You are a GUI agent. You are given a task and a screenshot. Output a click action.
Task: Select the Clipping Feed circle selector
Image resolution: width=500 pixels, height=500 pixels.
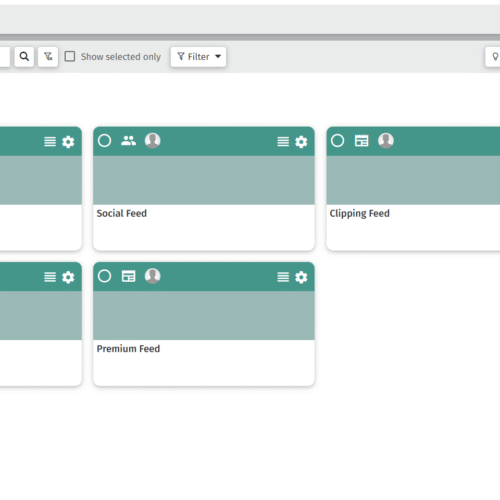337,141
